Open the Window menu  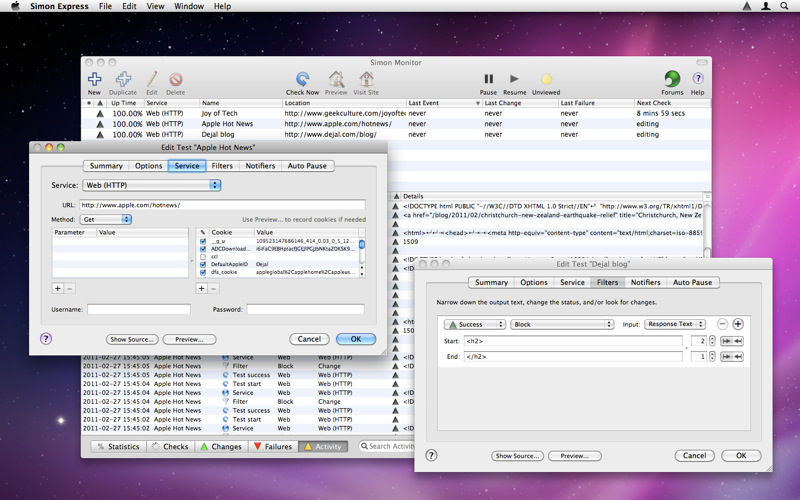[189, 6]
